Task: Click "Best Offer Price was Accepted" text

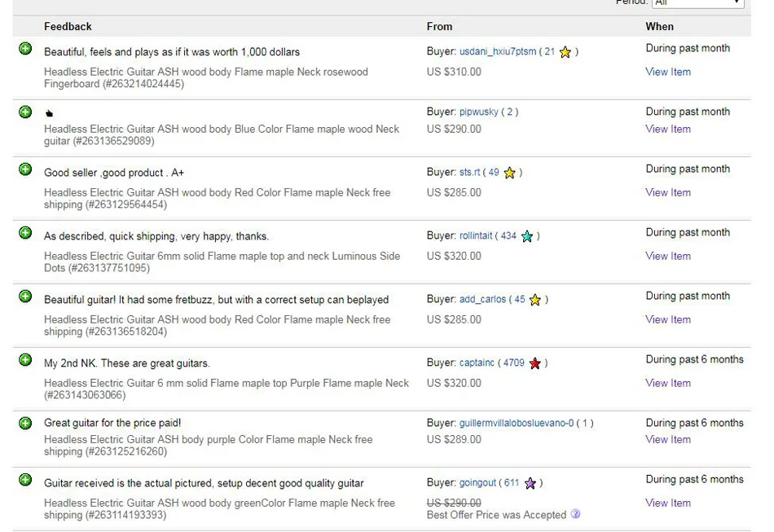Action: pyautogui.click(x=497, y=515)
